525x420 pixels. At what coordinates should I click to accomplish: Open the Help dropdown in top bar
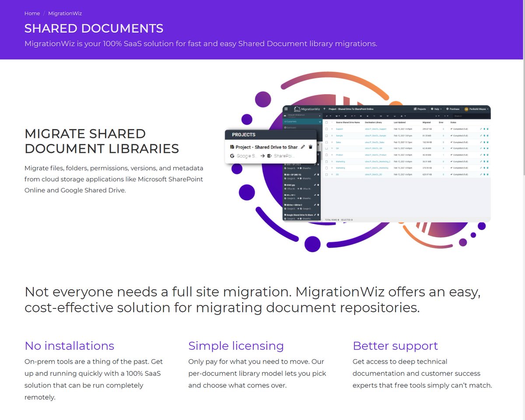pyautogui.click(x=436, y=109)
